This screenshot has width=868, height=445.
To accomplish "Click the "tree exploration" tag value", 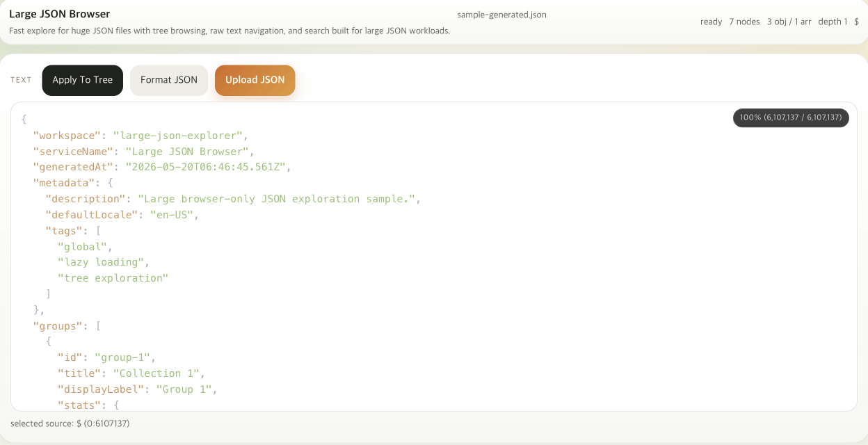I will [113, 278].
